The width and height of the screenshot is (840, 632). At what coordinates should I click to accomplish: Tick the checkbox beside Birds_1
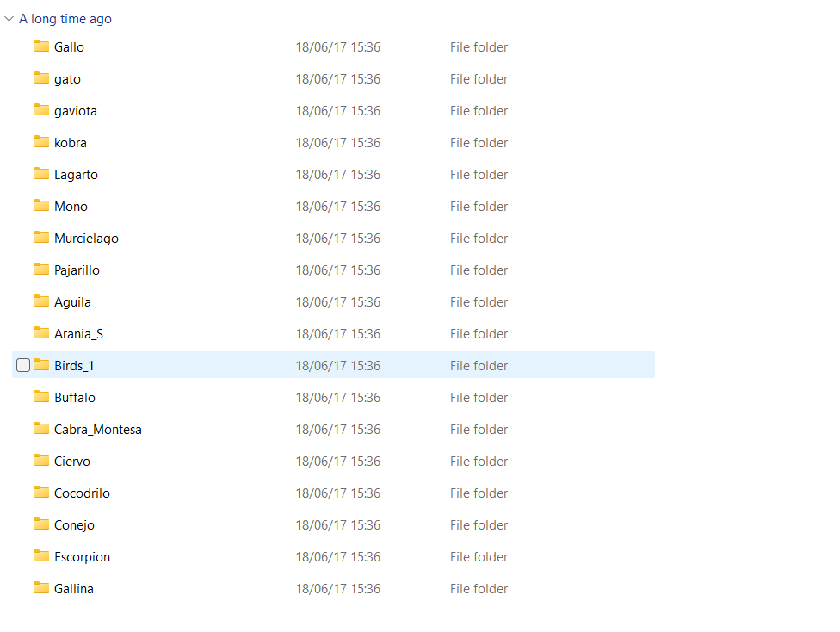[23, 365]
